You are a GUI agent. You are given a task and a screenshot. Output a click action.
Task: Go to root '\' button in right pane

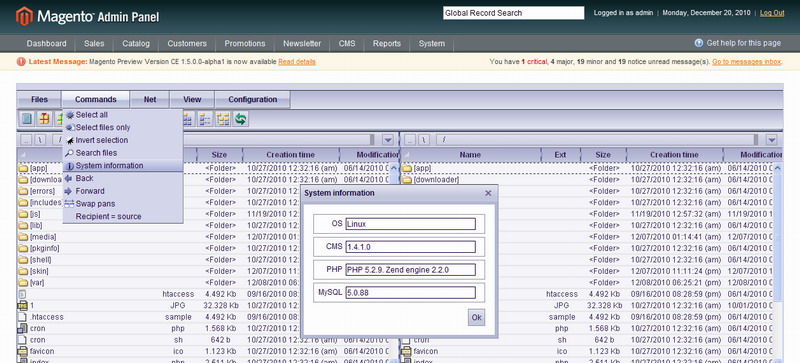pos(423,140)
